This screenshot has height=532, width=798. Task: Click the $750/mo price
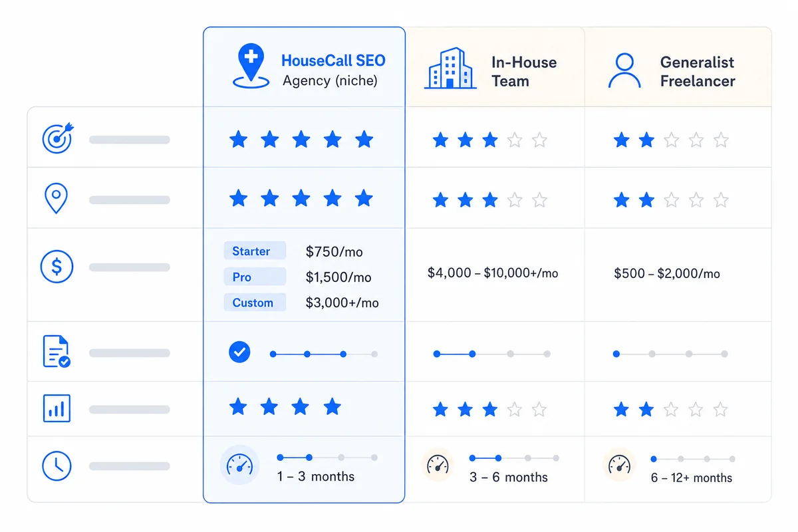tap(334, 251)
